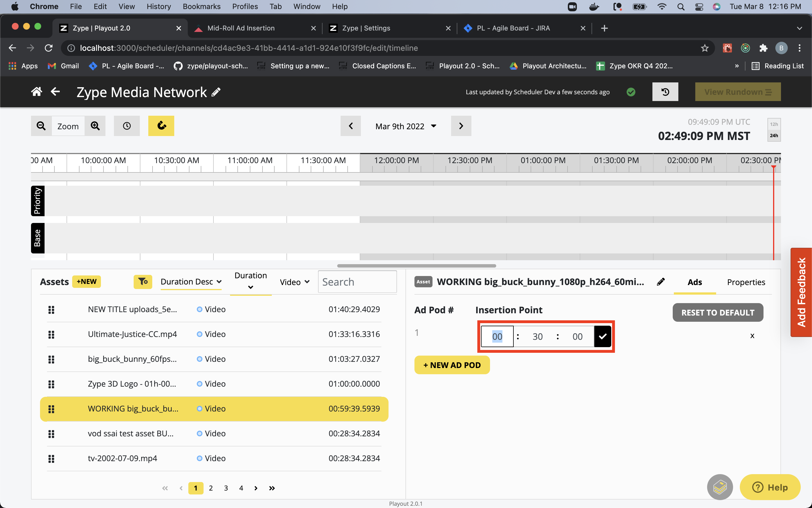This screenshot has width=812, height=508.
Task: Click the View Rundown button
Action: (x=738, y=92)
